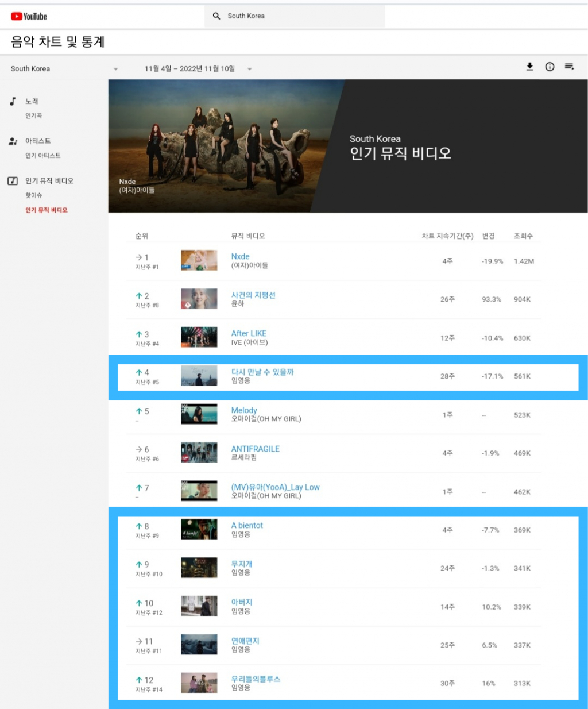Click the music note songs icon
588x709 pixels.
point(13,101)
